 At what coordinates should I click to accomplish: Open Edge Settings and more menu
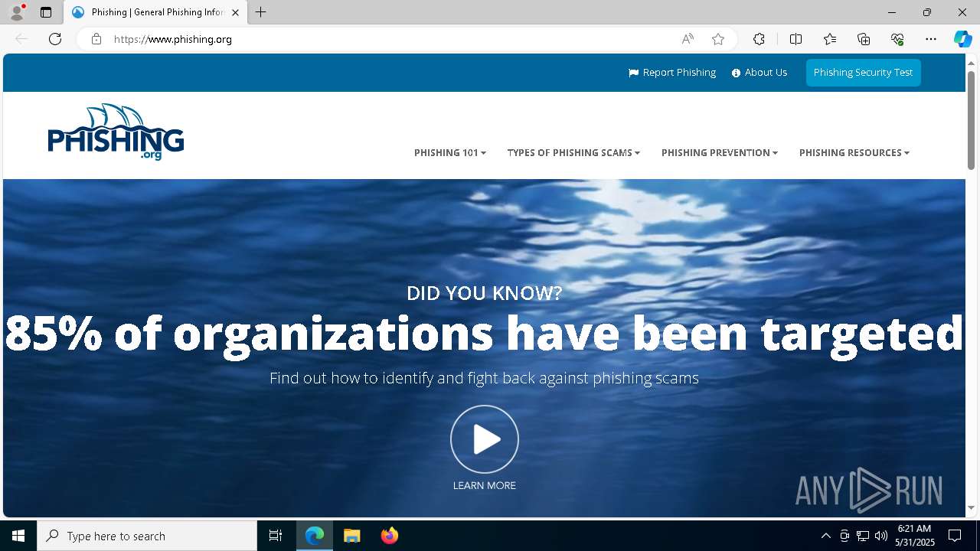(931, 39)
